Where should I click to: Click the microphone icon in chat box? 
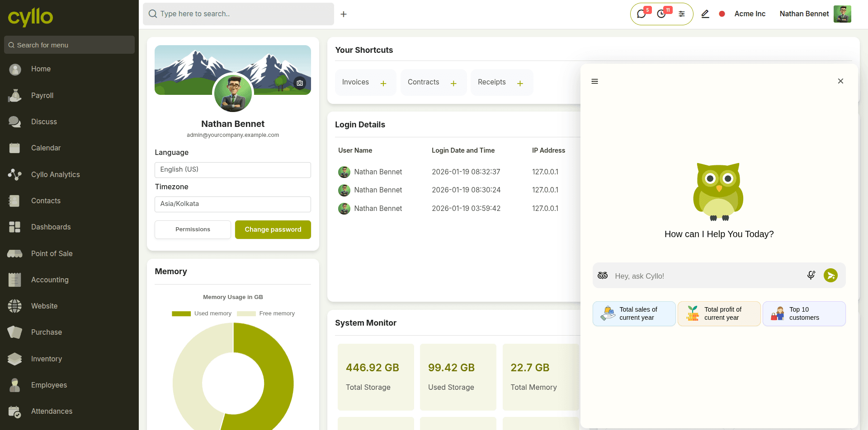(811, 275)
